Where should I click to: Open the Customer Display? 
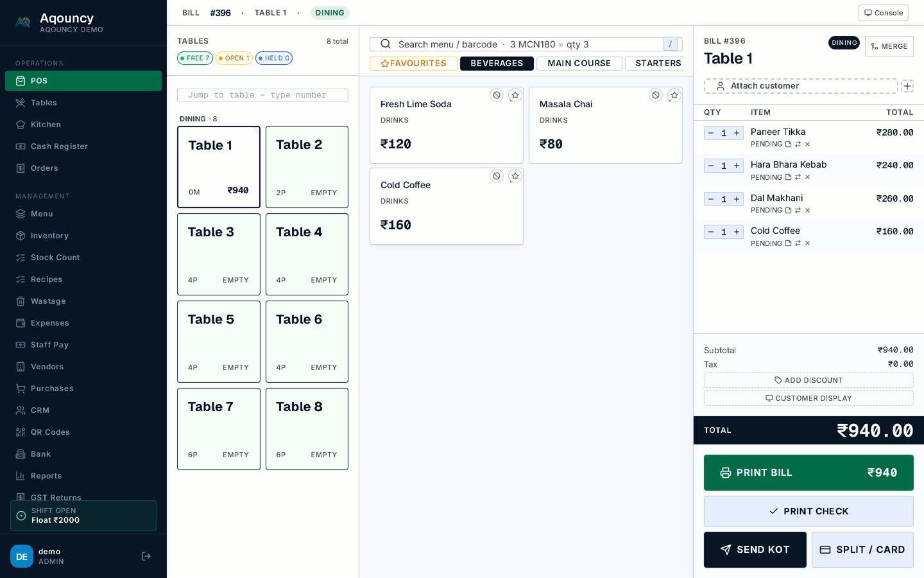(x=809, y=398)
